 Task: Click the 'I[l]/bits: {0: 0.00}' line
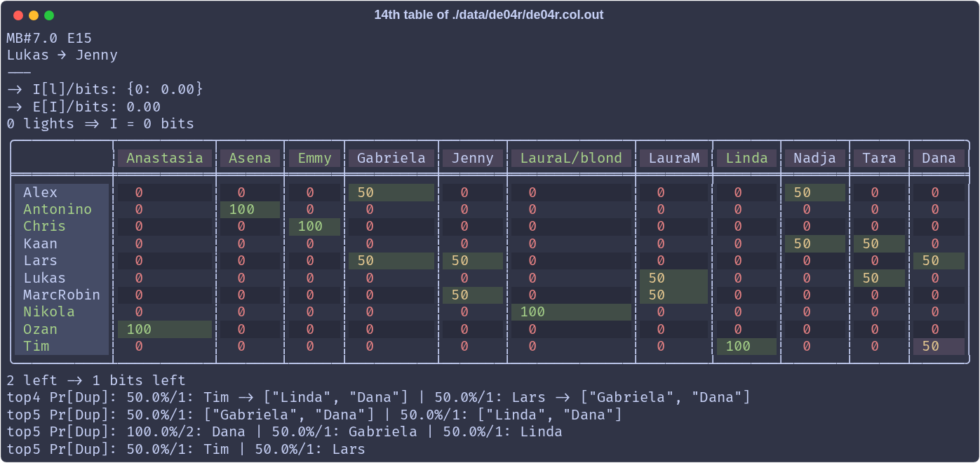coord(105,89)
